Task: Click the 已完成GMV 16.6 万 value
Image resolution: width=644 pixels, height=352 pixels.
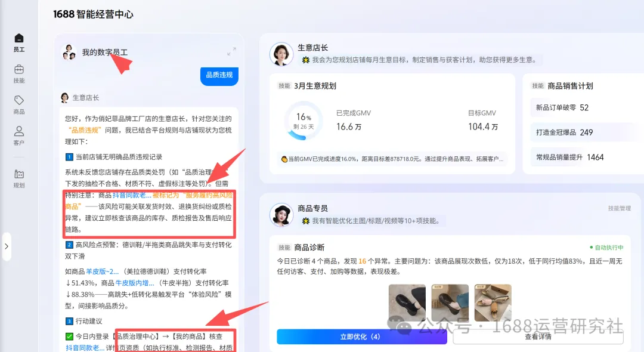Action: (349, 127)
